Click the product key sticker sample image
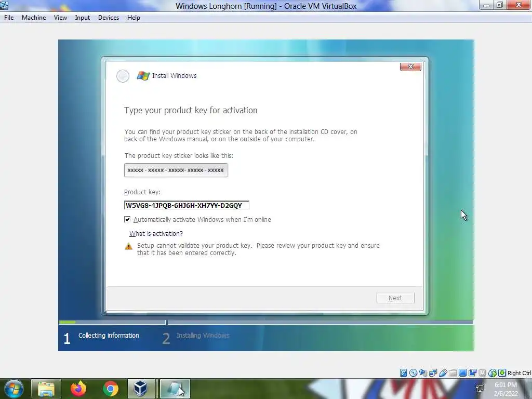Screen dimensions: 532x399 tap(176, 170)
